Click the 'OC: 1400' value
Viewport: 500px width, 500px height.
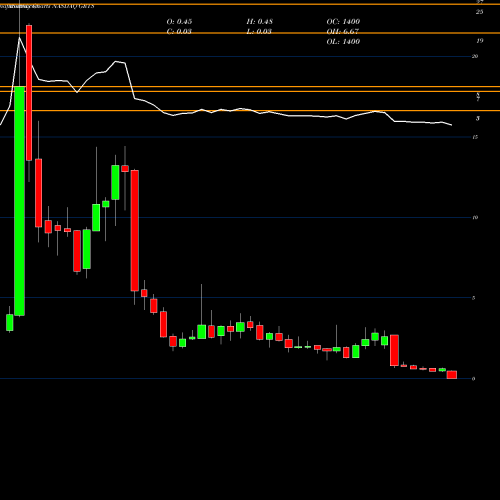point(343,21)
